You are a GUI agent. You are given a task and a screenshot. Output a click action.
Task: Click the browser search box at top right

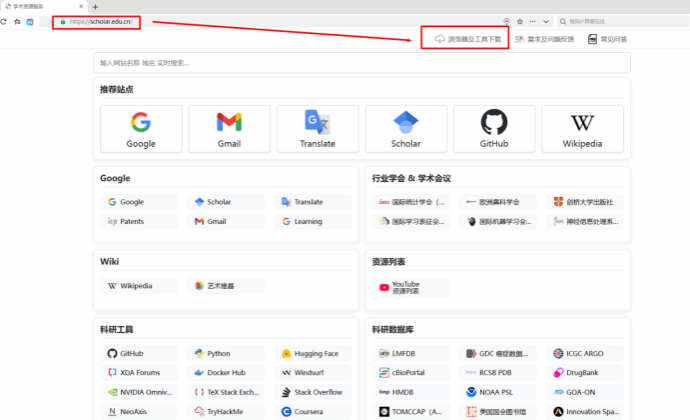(x=623, y=22)
